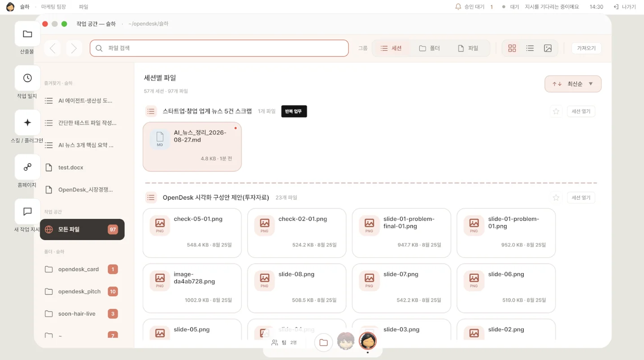The image size is (644, 360).
Task: Open the 작업 일지 clock icon
Action: (x=27, y=78)
